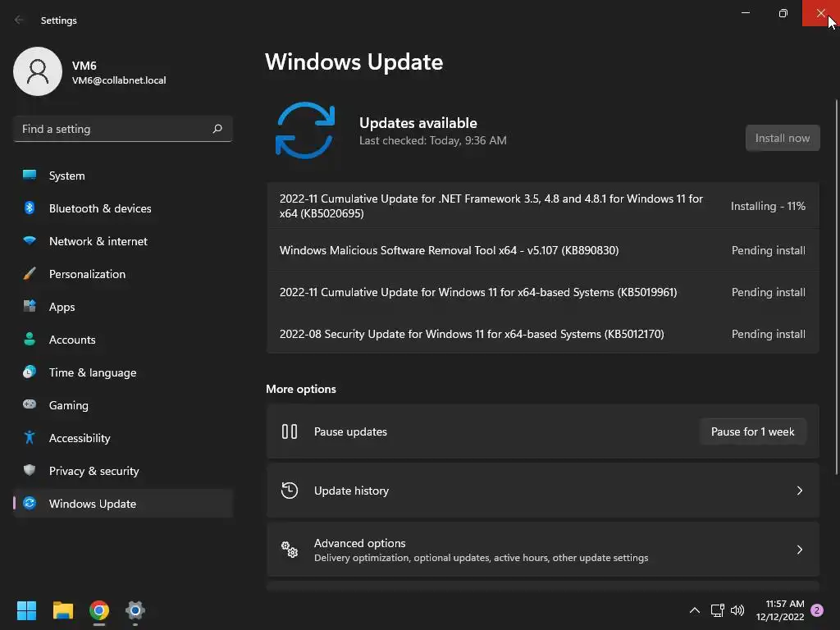840x630 pixels.
Task: Click the KB5012170 Security Update row
Action: (x=543, y=334)
